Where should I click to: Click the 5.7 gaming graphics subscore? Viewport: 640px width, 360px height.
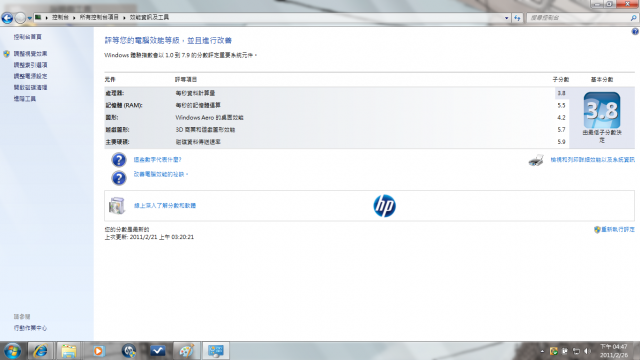pos(561,130)
